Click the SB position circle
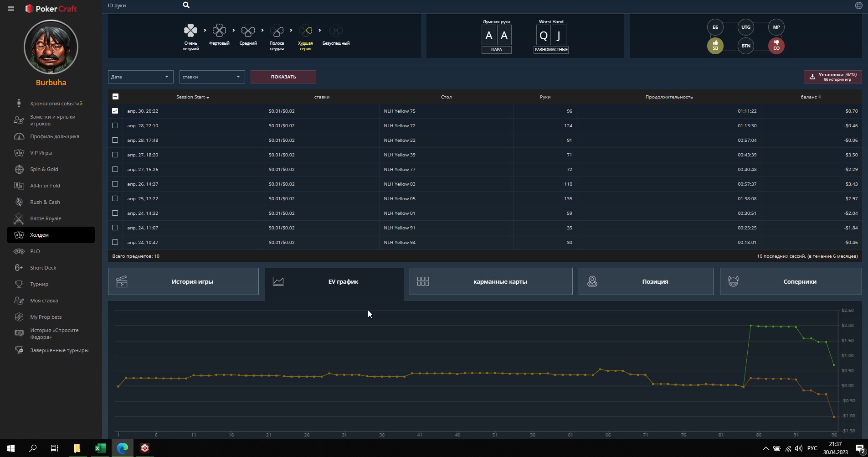This screenshot has height=457, width=868. (x=715, y=46)
